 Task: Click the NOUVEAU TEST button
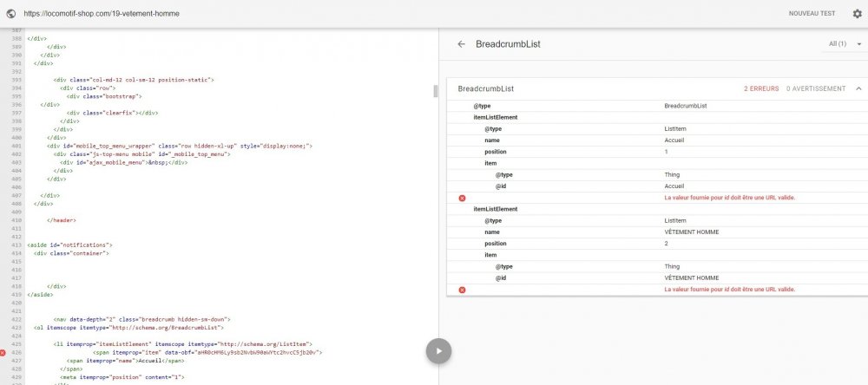click(812, 13)
